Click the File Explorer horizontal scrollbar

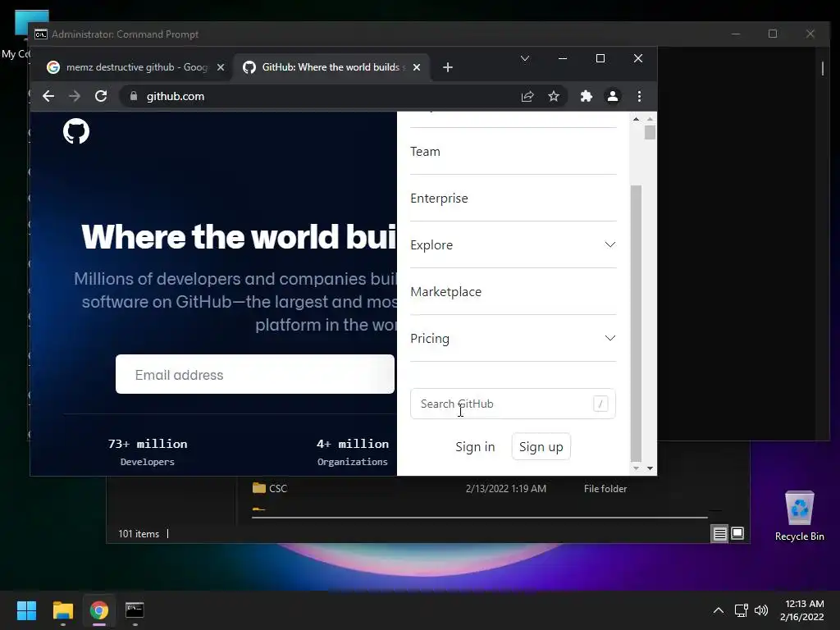[x=479, y=518]
